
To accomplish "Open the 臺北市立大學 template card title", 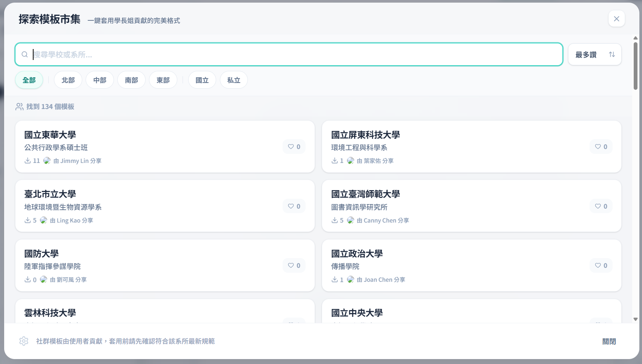I will [50, 194].
